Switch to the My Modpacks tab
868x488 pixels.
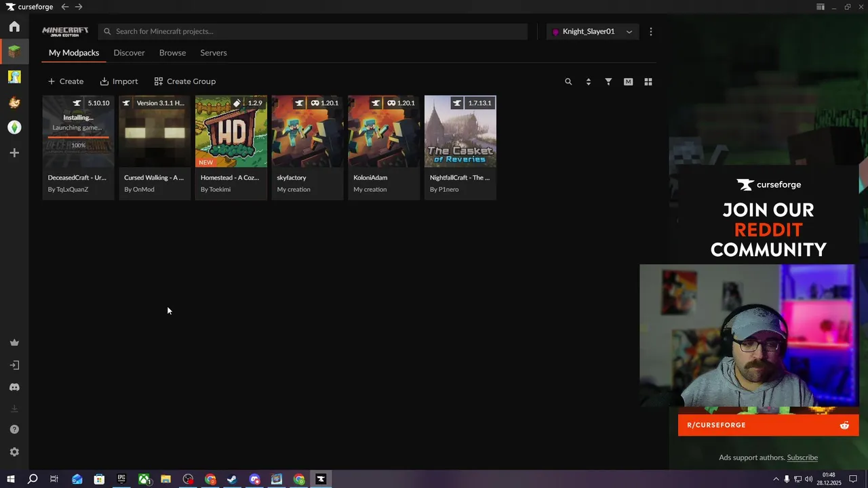[74, 53]
